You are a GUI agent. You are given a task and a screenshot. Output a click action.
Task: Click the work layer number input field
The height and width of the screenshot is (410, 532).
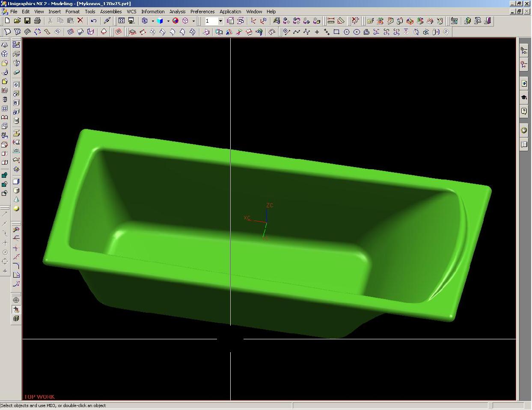[x=211, y=21]
